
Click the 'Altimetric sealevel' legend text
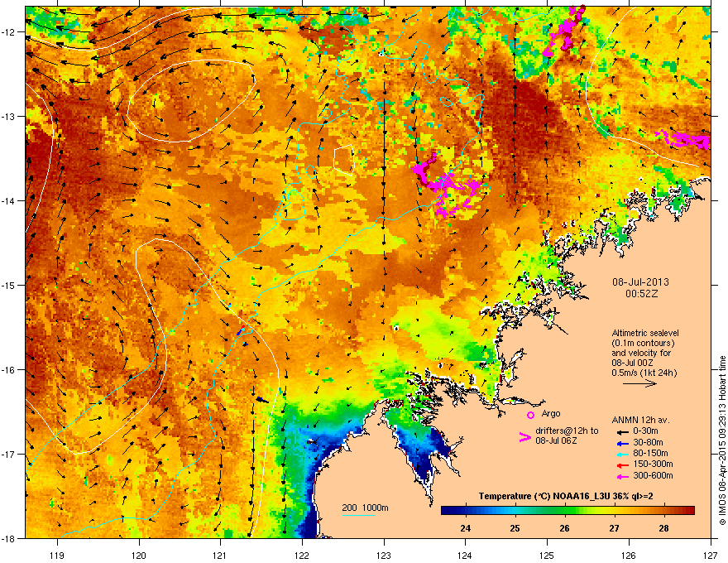645,333
